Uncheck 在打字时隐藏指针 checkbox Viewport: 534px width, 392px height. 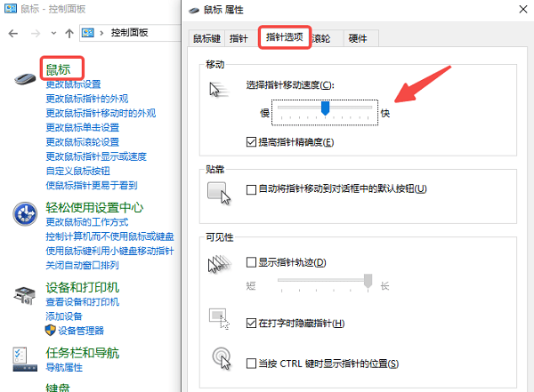tap(251, 323)
